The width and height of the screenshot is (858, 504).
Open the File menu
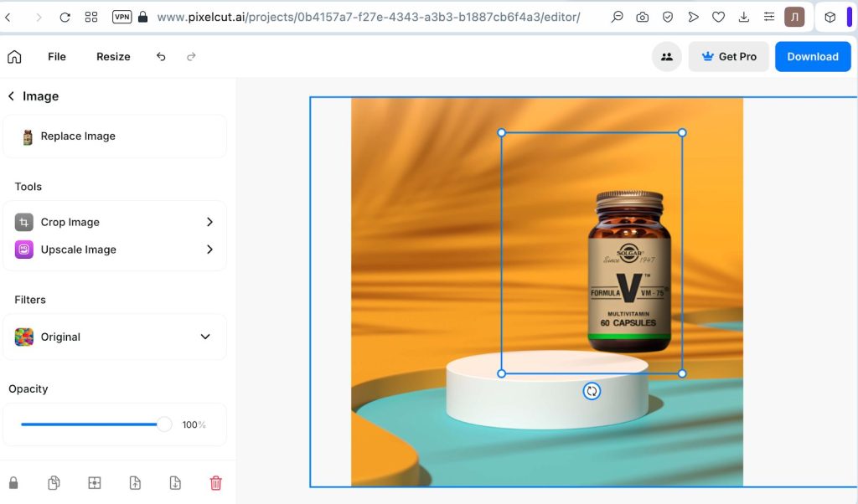click(x=57, y=56)
